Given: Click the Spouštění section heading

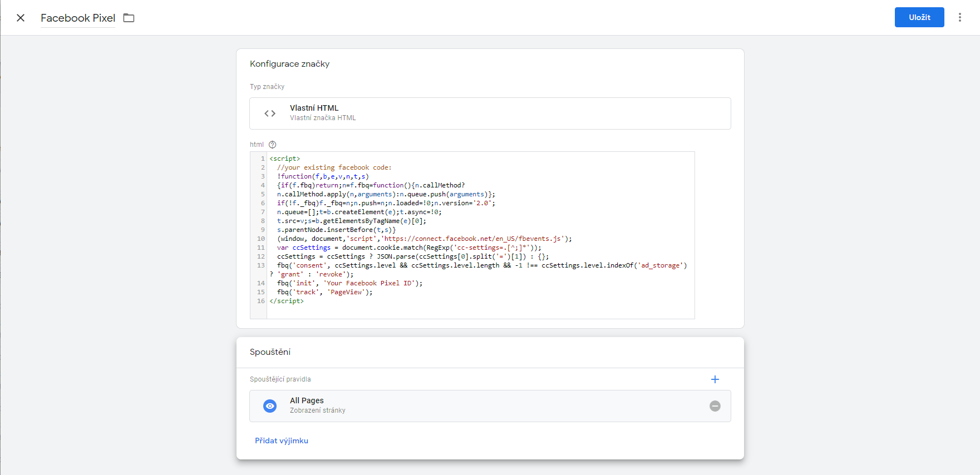Looking at the screenshot, I should (x=270, y=352).
